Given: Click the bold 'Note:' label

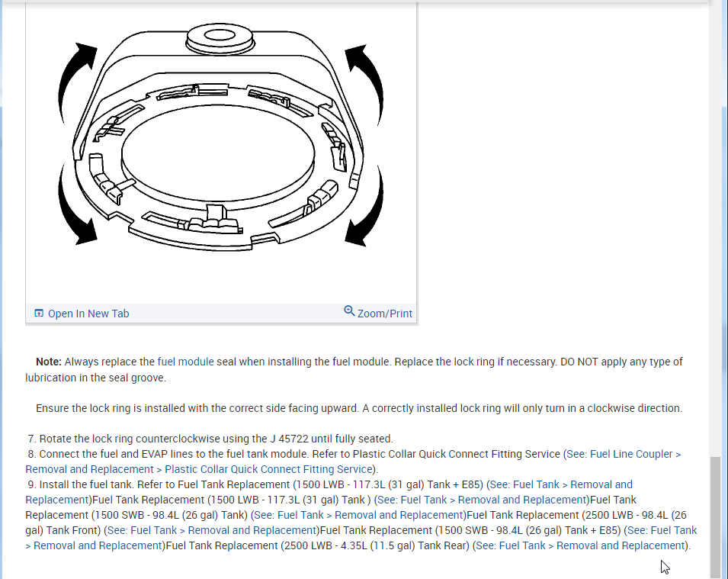Looking at the screenshot, I should (x=49, y=362).
